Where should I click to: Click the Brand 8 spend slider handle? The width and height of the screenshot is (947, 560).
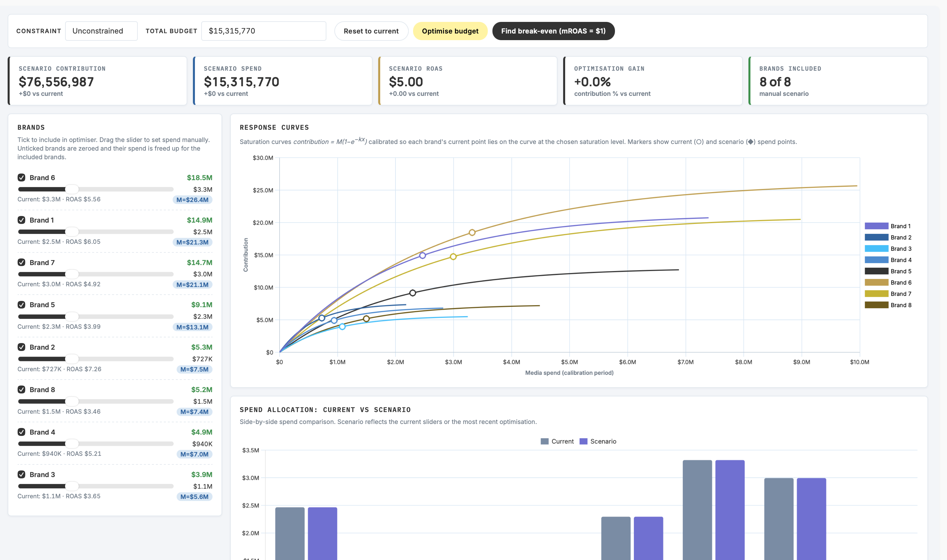coord(72,401)
